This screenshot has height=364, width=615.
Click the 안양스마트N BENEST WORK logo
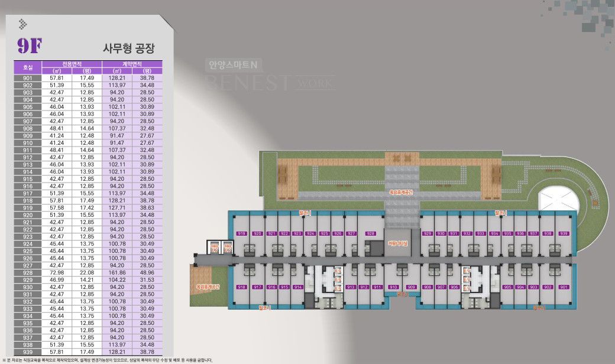coord(269,74)
